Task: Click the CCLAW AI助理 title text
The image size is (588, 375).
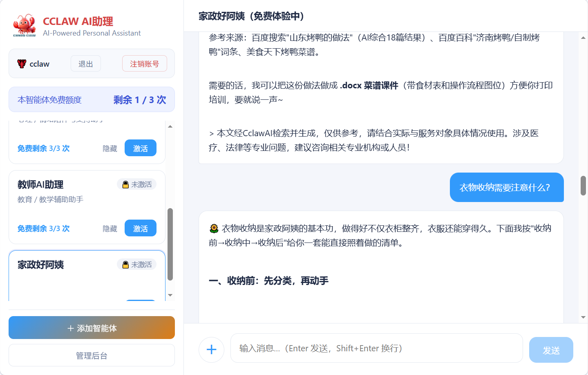Action: [x=78, y=21]
